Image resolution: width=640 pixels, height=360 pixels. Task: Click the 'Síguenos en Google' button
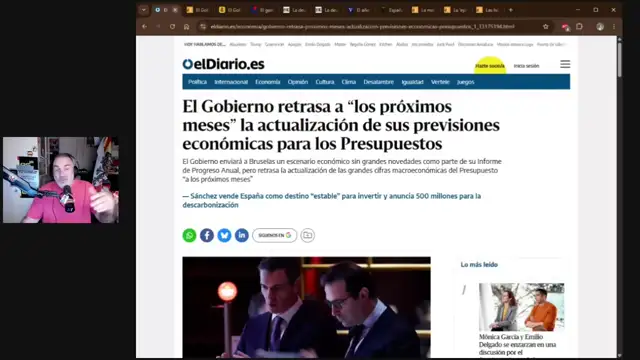point(275,236)
